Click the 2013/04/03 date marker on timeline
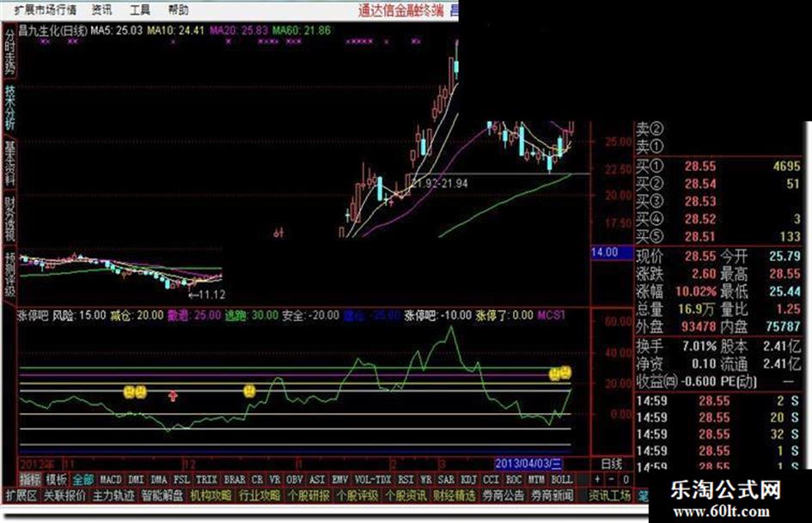This screenshot has height=523, width=812. 528,463
